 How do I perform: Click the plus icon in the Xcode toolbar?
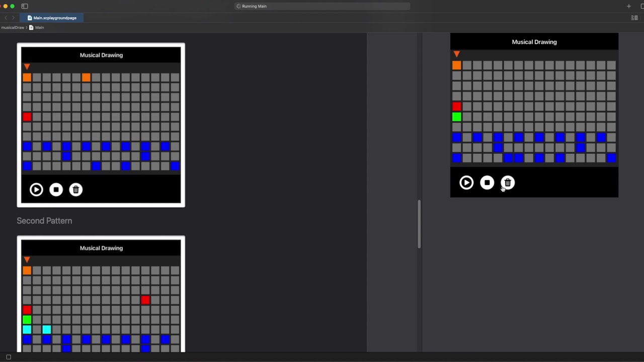[629, 6]
